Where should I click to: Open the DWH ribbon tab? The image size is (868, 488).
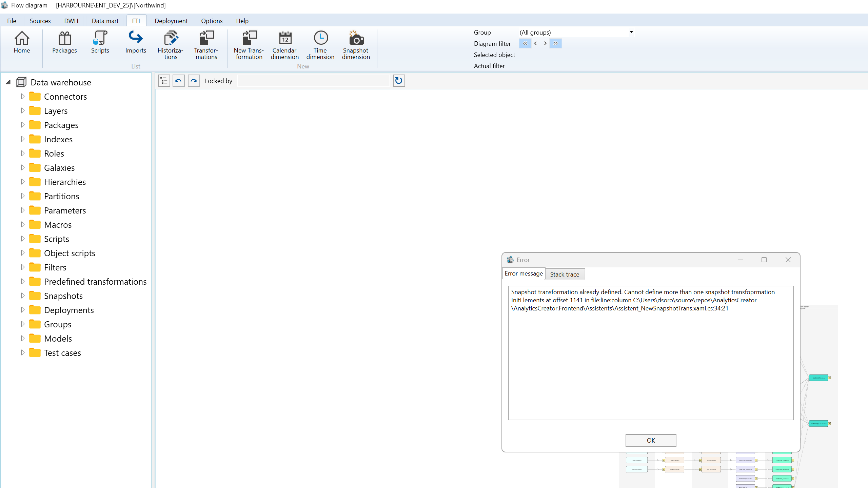tap(71, 21)
